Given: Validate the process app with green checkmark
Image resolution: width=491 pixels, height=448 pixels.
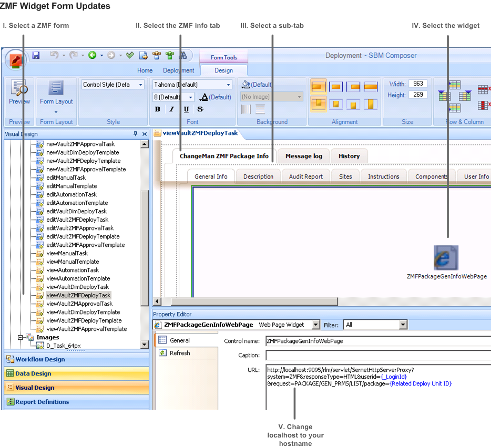Looking at the screenshot, I should [x=130, y=55].
